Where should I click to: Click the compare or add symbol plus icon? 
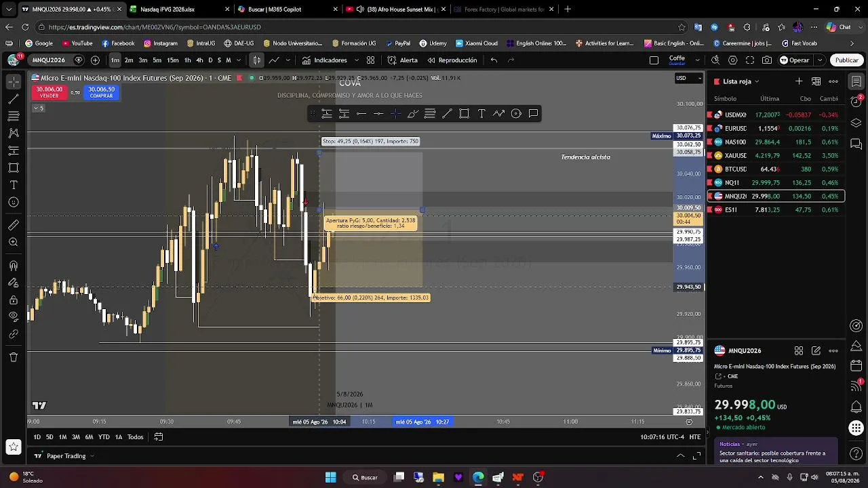click(x=95, y=60)
